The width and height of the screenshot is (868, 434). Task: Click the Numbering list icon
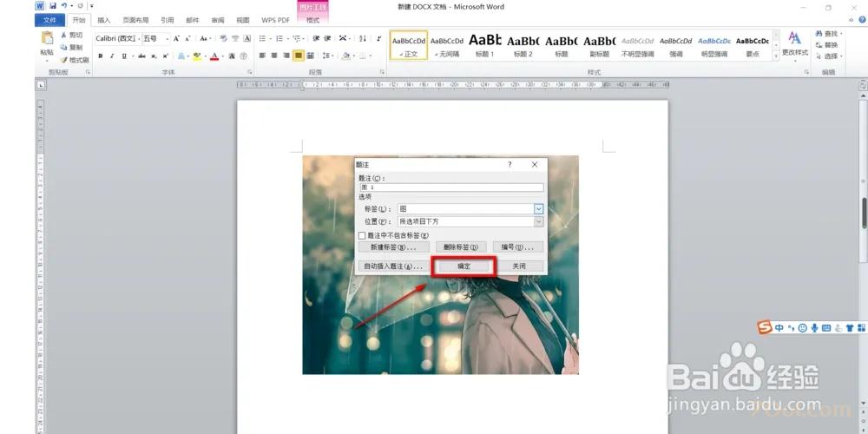tap(279, 38)
